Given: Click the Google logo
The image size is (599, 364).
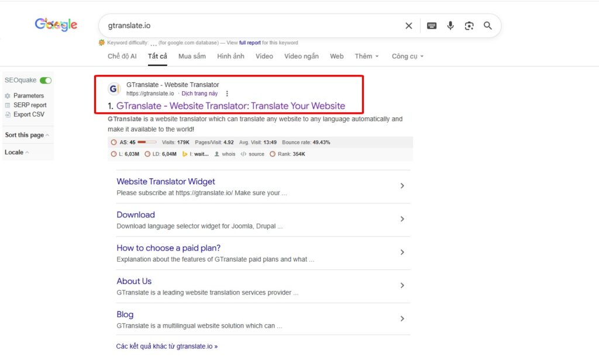Looking at the screenshot, I should pos(56,25).
